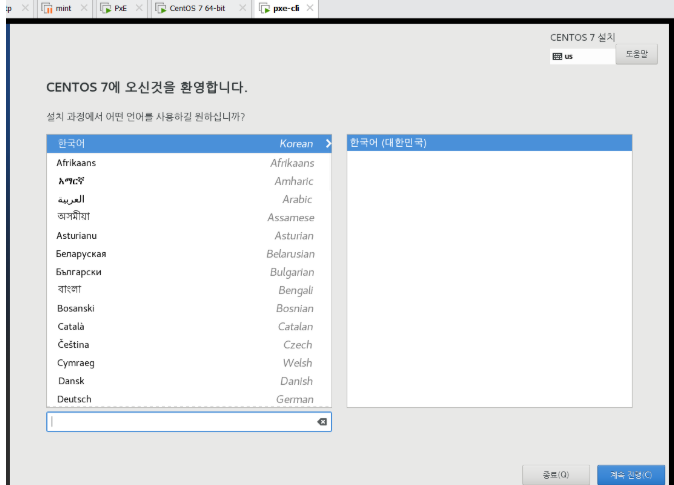The width and height of the screenshot is (674, 485).
Task: Choose Català Catalan language
Action: [189, 326]
